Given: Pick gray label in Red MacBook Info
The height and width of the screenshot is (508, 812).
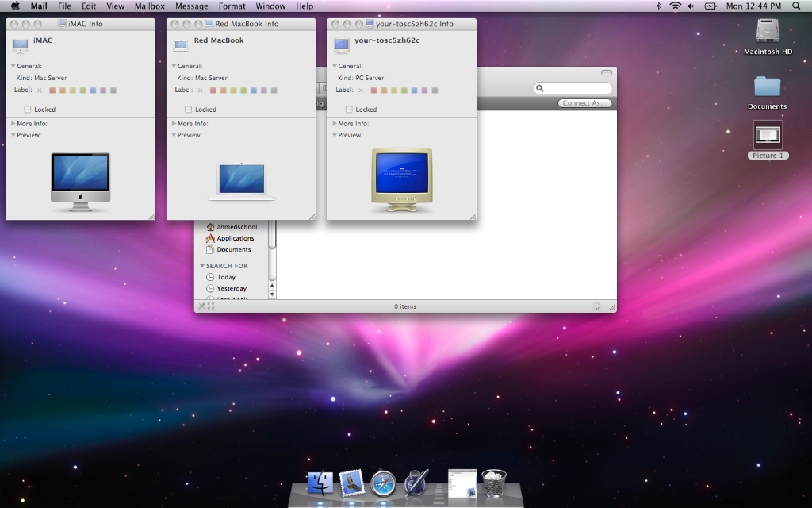Looking at the screenshot, I should point(274,90).
